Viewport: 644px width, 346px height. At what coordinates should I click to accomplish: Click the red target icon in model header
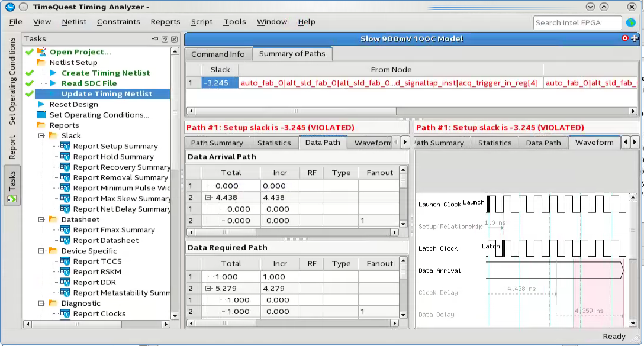624,38
